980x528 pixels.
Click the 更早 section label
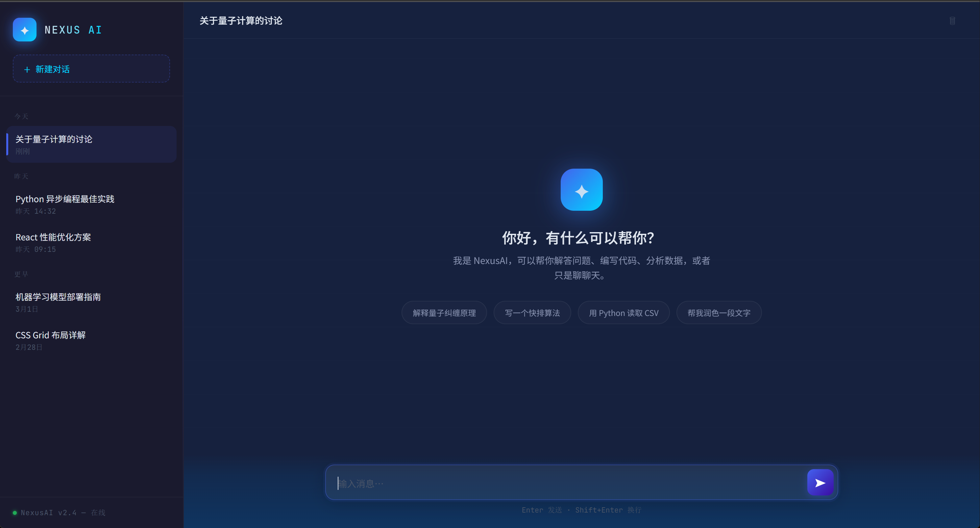click(21, 274)
